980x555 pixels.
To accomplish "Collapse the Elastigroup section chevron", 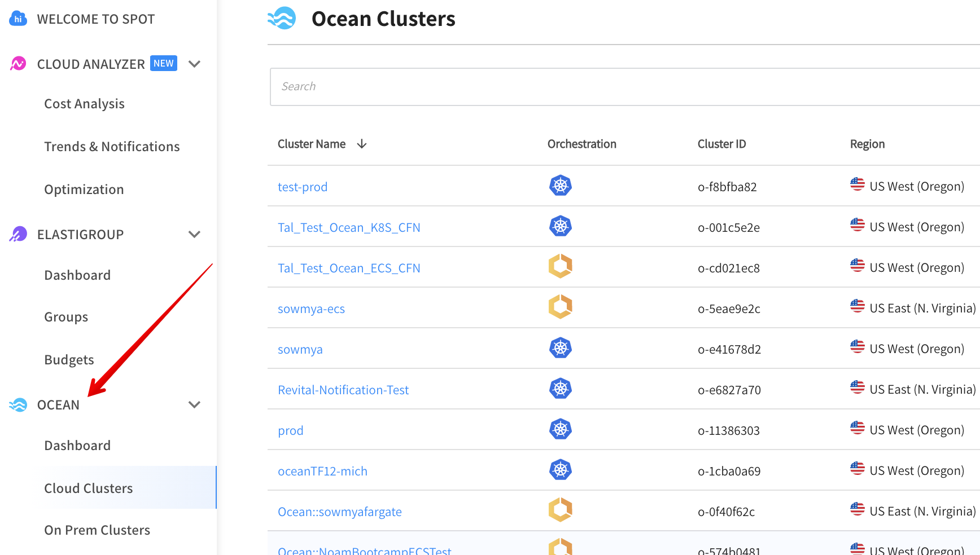I will pyautogui.click(x=194, y=234).
